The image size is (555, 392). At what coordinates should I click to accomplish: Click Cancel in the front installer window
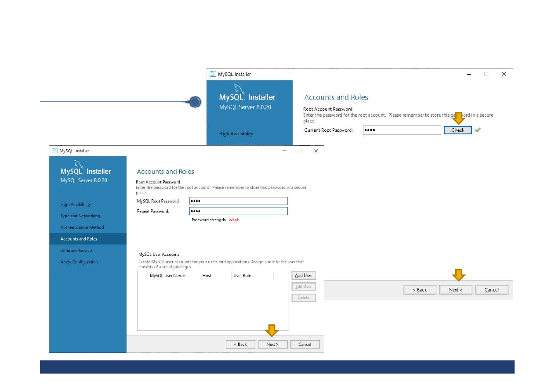pyautogui.click(x=305, y=344)
